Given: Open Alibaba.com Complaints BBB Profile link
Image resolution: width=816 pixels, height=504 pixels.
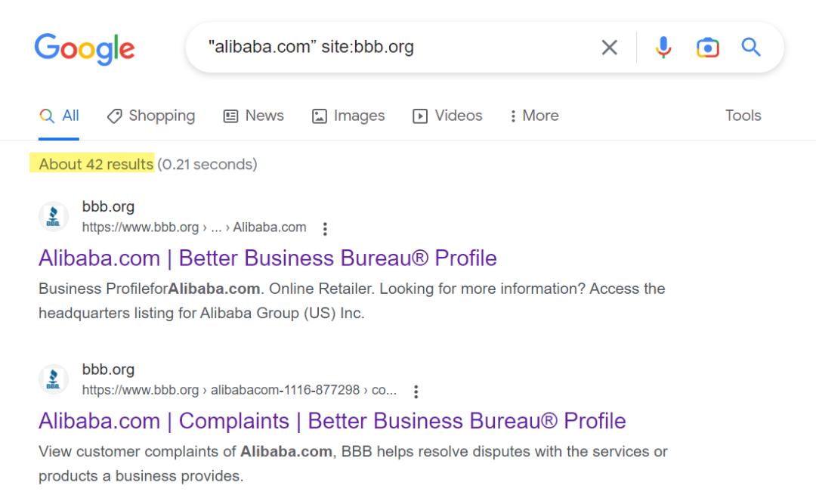Looking at the screenshot, I should pos(332,421).
